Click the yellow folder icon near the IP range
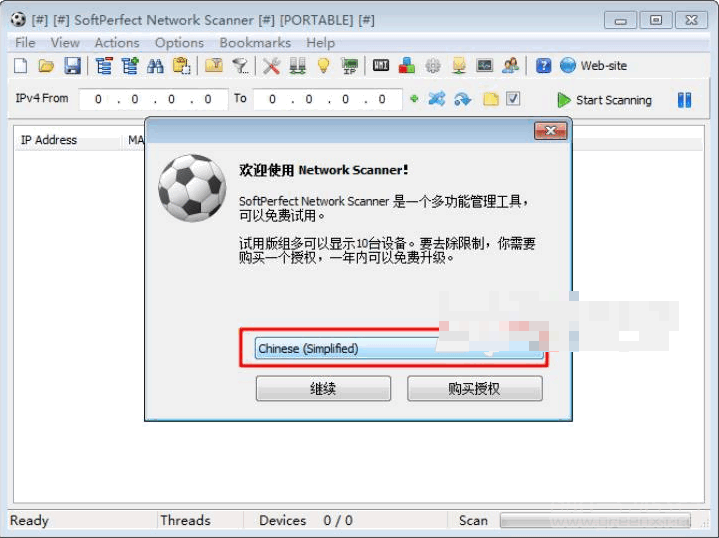719x538 pixels. point(491,99)
